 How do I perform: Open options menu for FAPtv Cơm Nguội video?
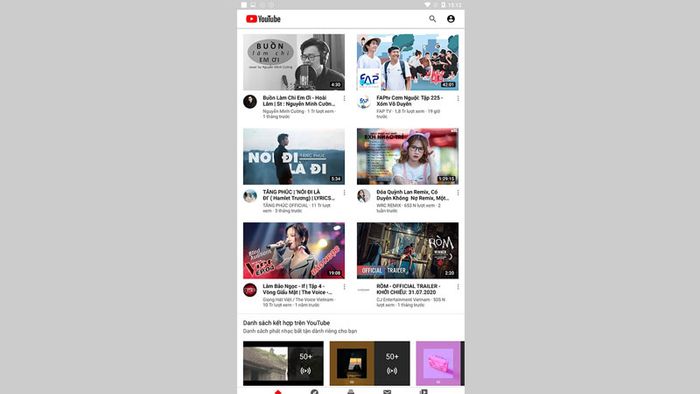(x=458, y=99)
